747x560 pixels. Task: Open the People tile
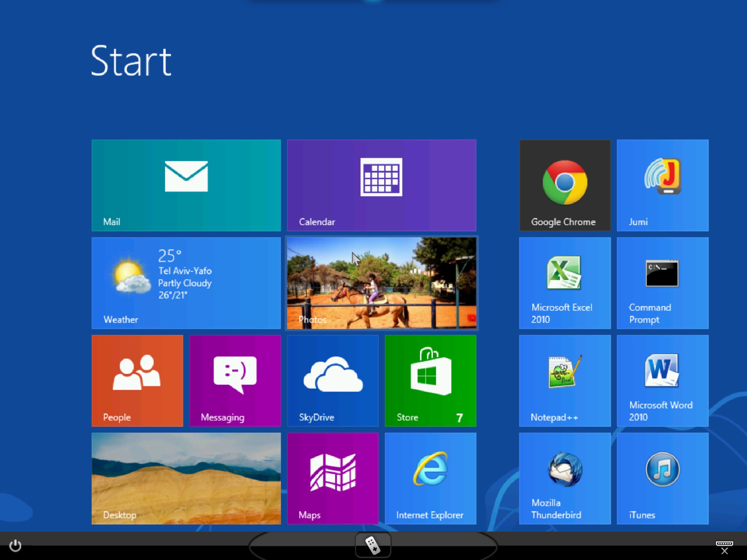137,381
